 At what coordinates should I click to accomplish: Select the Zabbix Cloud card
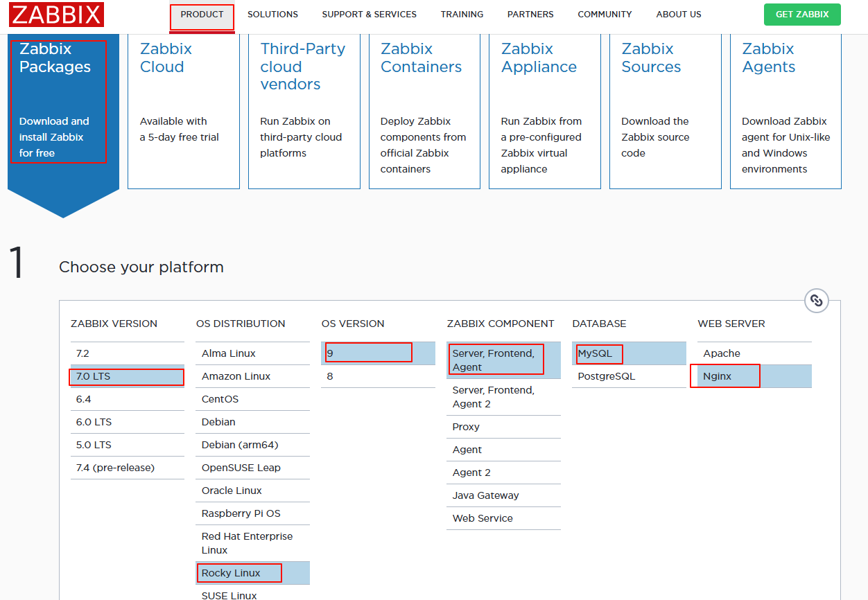[184, 111]
